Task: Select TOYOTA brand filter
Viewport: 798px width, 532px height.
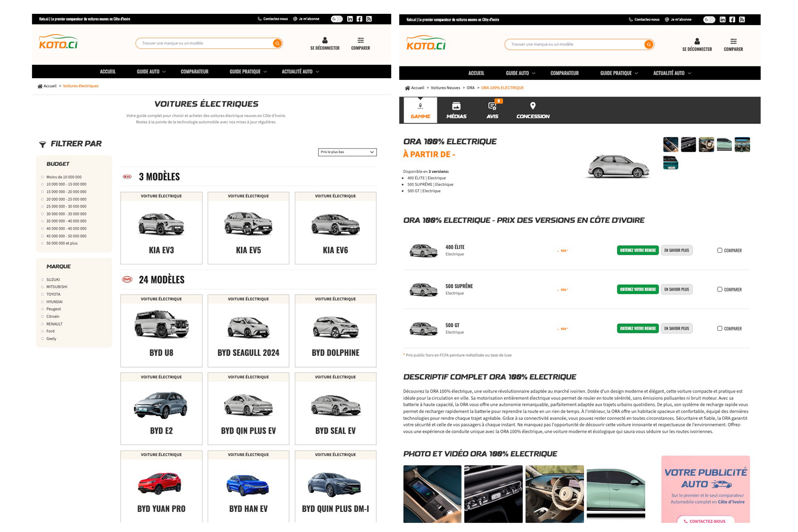Action: pyautogui.click(x=43, y=294)
